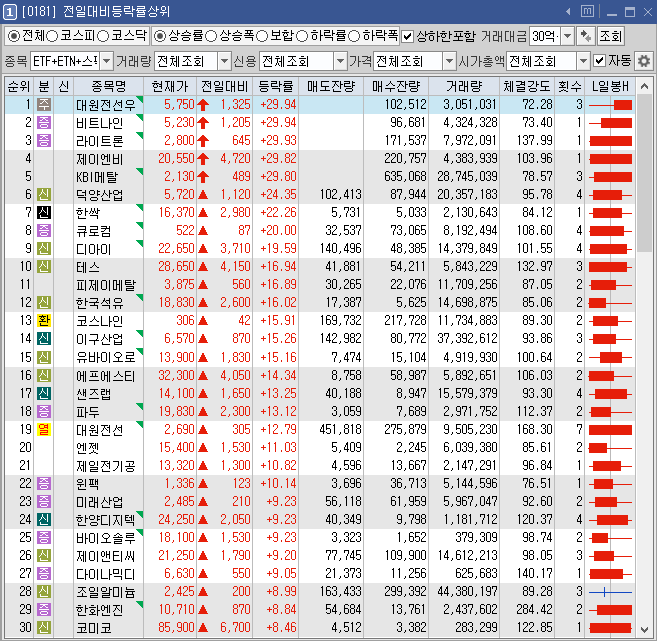Click the scrollbar up arrow
Image resolution: width=657 pixels, height=641 pixels.
pos(644,87)
